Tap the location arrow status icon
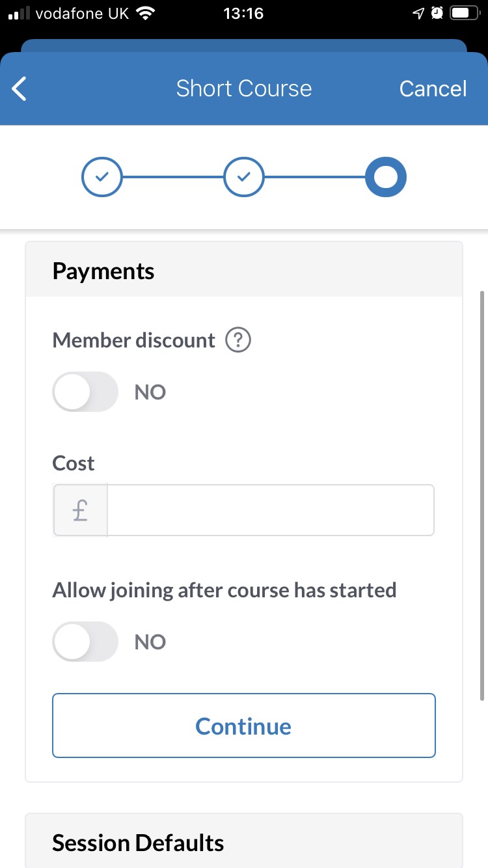This screenshot has height=868, width=488. pyautogui.click(x=418, y=14)
